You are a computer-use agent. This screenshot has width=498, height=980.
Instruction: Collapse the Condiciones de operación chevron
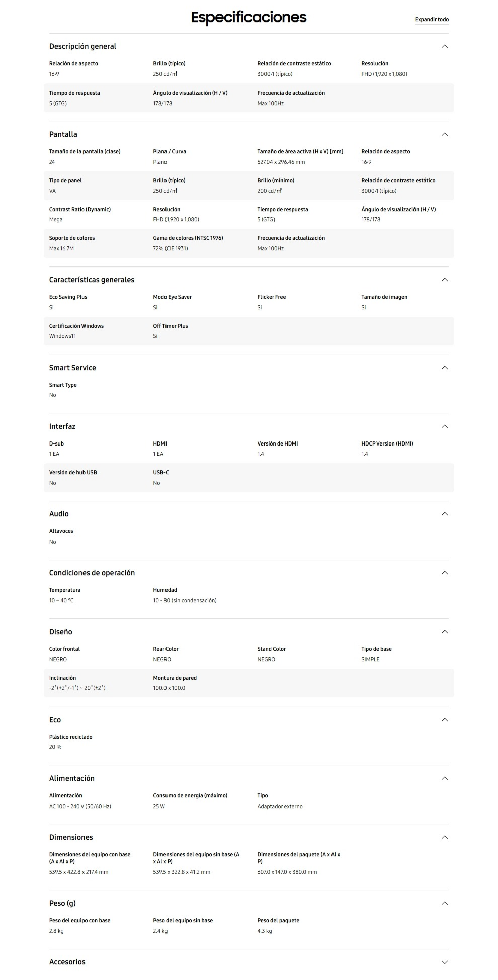pyautogui.click(x=444, y=573)
